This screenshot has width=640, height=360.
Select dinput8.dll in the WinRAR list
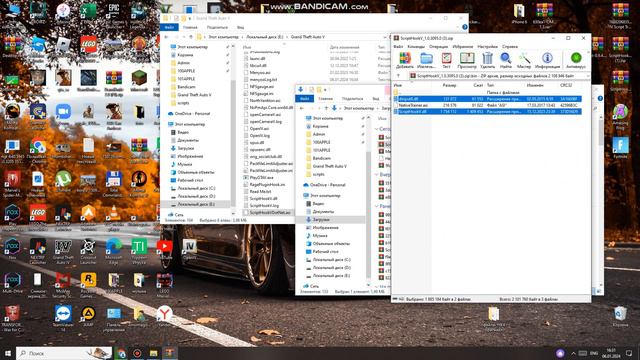(x=487, y=99)
